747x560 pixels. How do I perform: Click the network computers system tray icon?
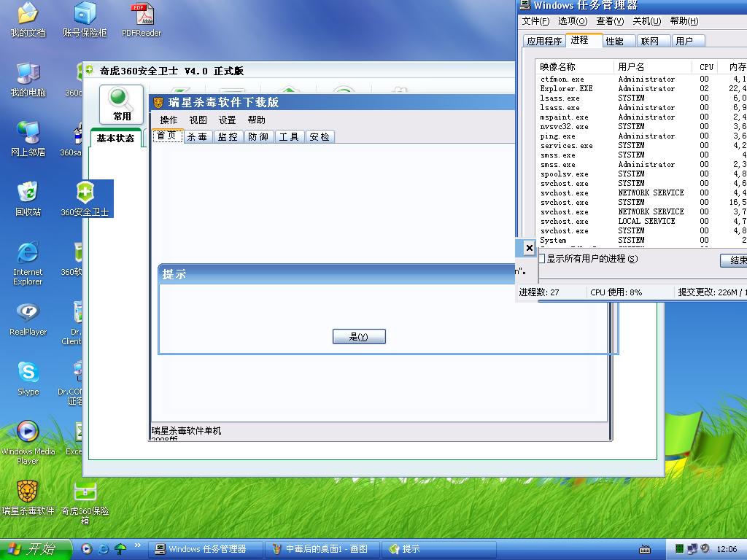[692, 549]
